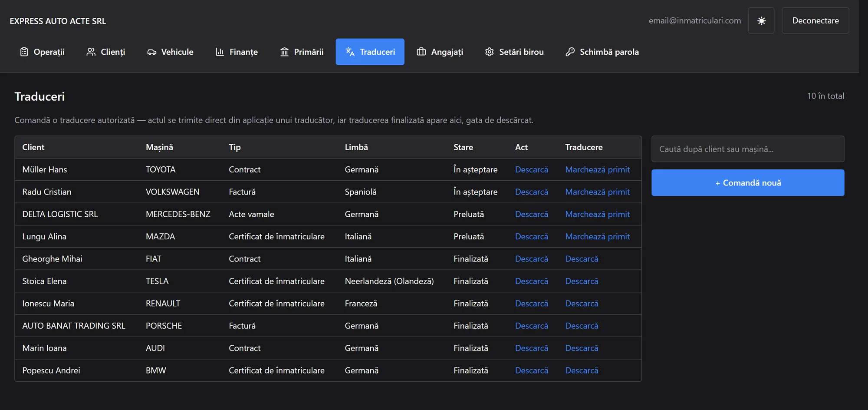
Task: Download act for Stoica Elena
Action: pos(531,281)
